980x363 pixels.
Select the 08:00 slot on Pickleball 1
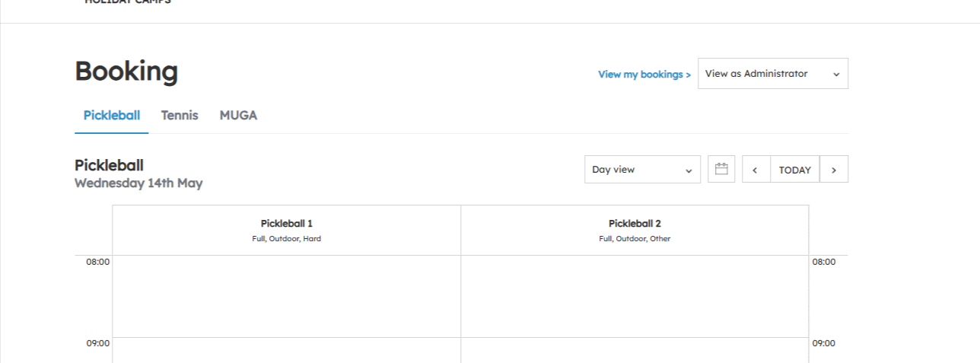(x=286, y=296)
